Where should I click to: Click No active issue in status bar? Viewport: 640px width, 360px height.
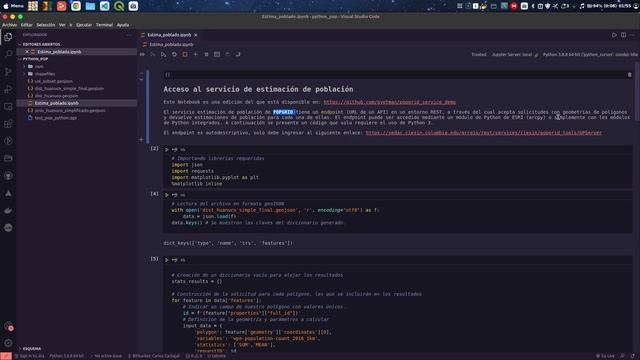[x=106, y=356]
